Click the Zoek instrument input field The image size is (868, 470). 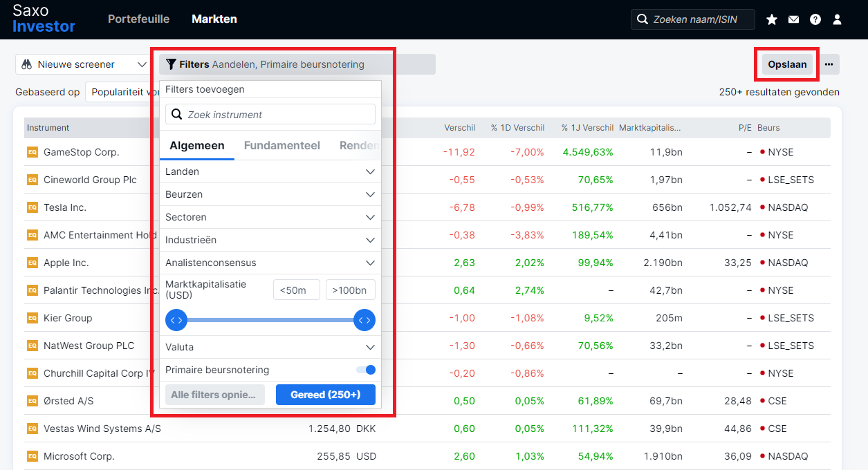[270, 115]
